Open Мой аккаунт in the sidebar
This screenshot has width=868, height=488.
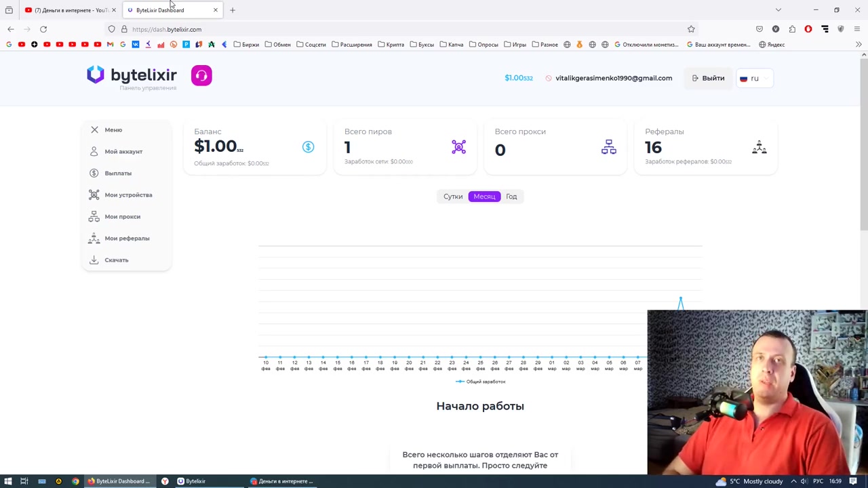coord(123,151)
